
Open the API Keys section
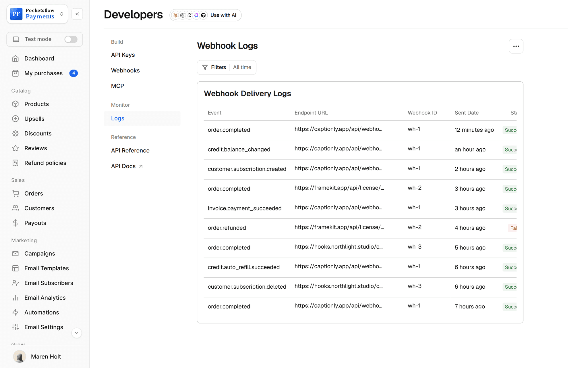[x=123, y=55]
